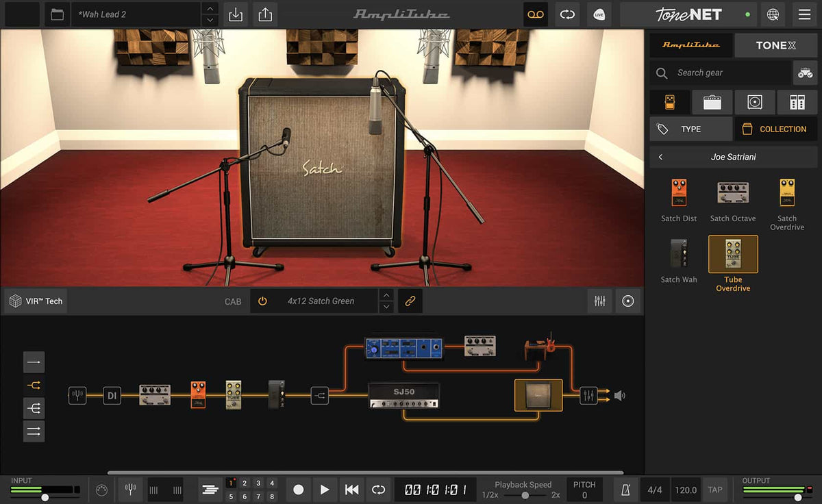This screenshot has width=822, height=504.
Task: Export or share the preset
Action: [265, 14]
